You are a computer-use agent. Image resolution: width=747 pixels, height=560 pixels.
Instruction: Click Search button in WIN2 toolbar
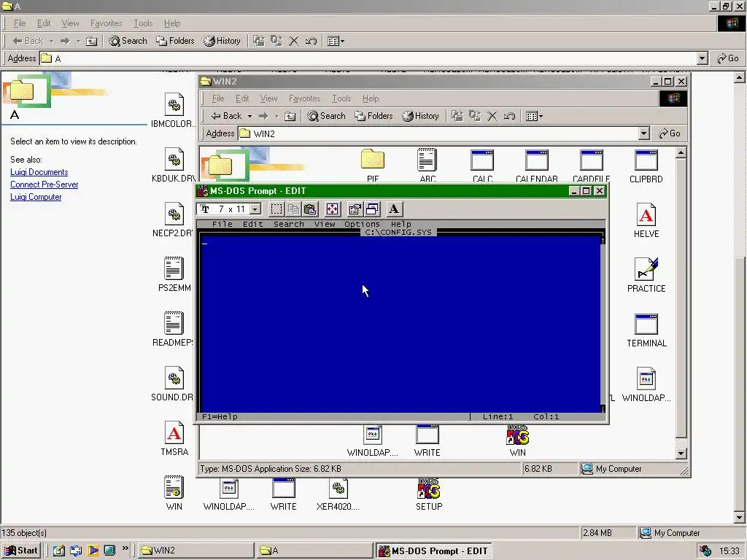[326, 116]
